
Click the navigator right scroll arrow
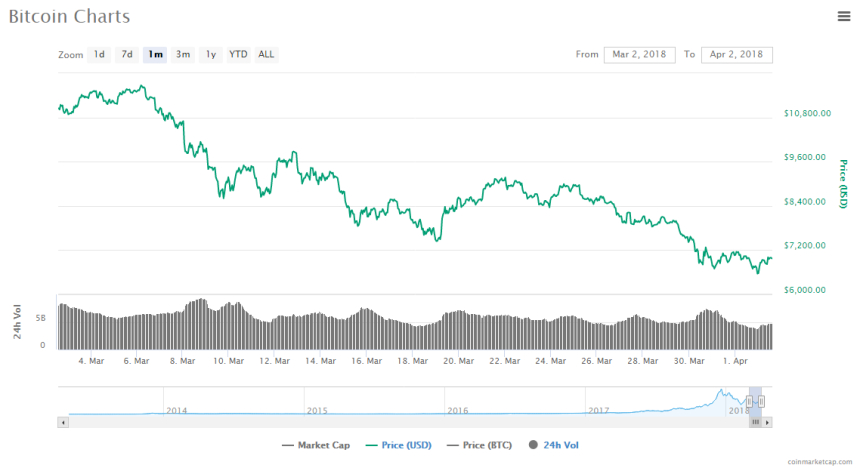pos(769,423)
